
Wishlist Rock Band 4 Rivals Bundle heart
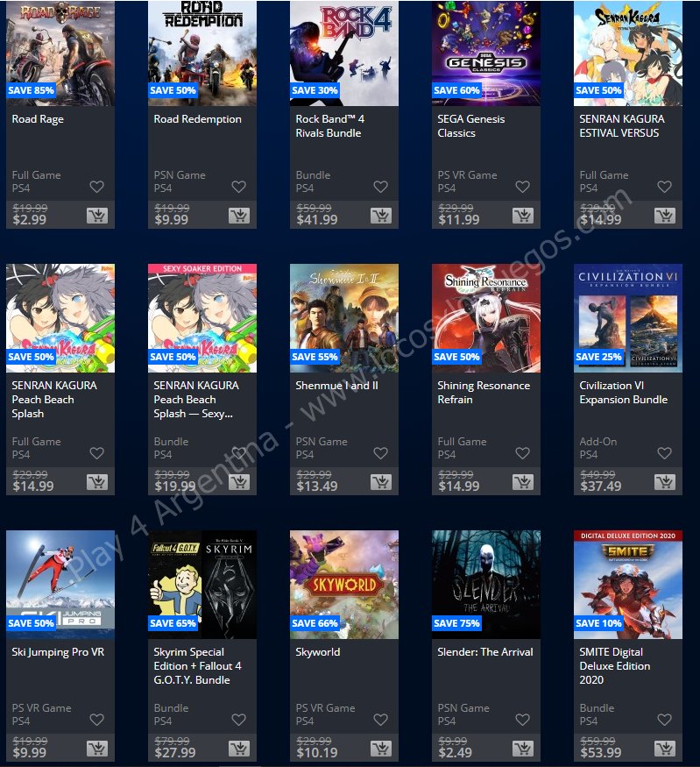[x=381, y=187]
